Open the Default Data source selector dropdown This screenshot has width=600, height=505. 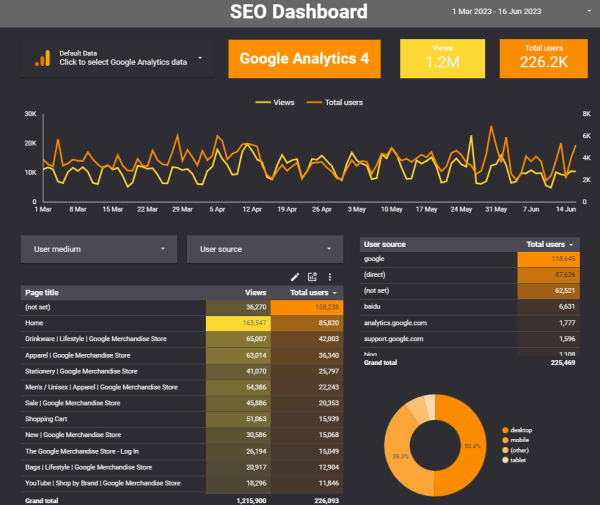point(117,58)
